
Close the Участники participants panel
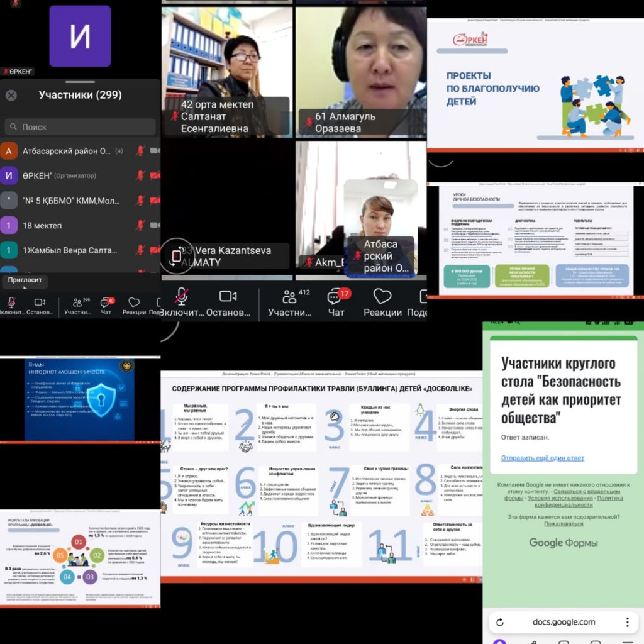point(11,96)
